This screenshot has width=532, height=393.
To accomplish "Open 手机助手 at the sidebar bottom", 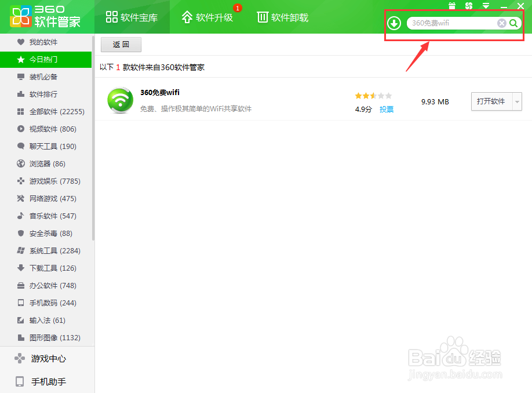I will [47, 381].
